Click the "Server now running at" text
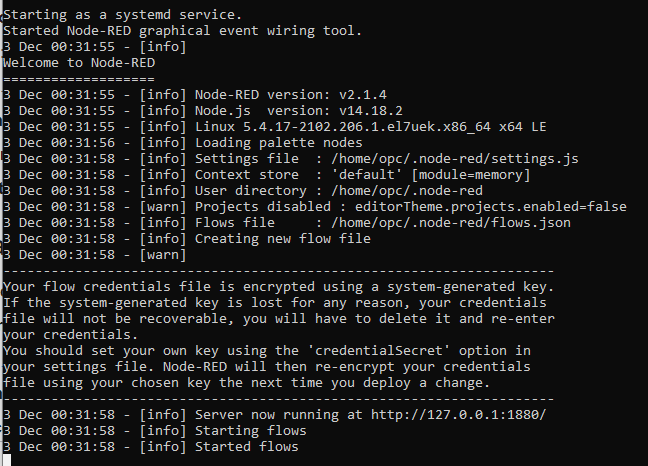Screen dimensions: 648x466 click(282, 414)
